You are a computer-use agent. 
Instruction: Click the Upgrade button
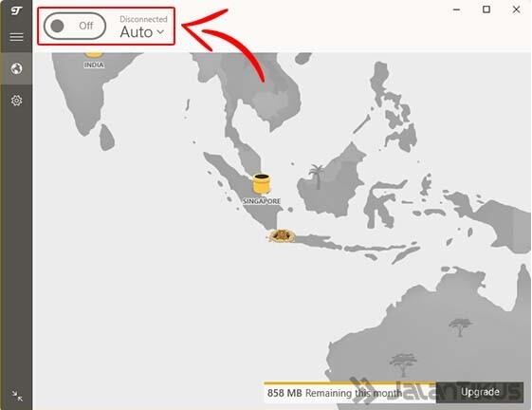(x=480, y=392)
